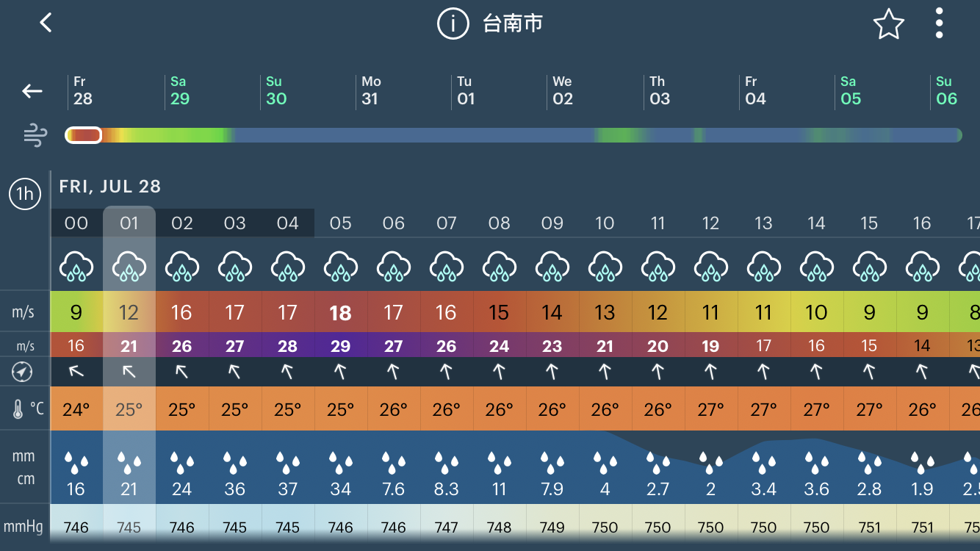Switch wind speed m/s unit label

(24, 312)
